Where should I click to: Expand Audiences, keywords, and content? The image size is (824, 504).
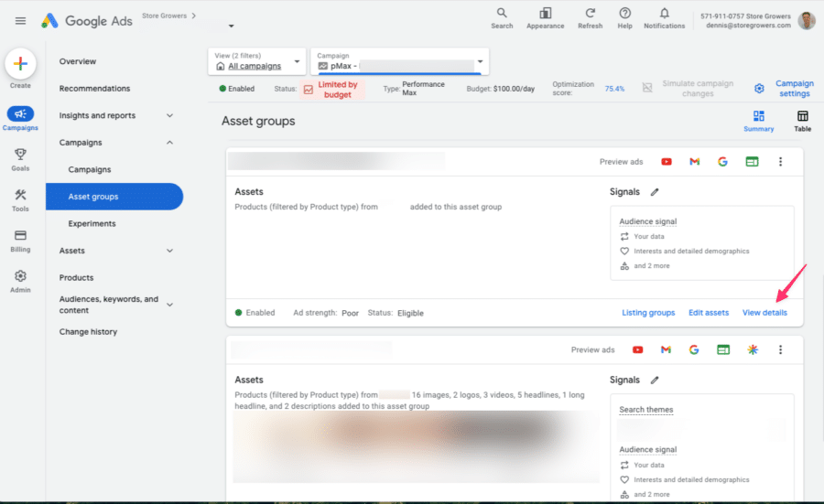coord(169,305)
